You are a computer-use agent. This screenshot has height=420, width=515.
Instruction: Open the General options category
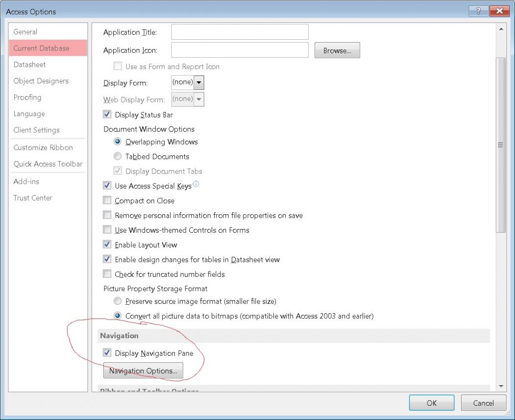48,31
